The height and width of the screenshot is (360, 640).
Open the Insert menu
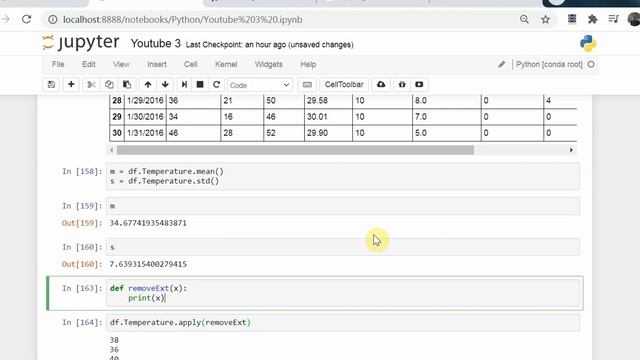[x=157, y=64]
